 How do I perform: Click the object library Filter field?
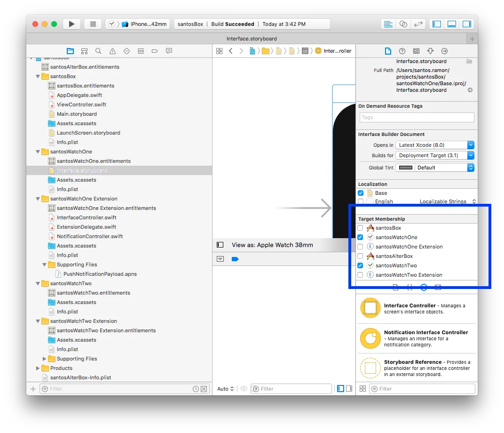422,389
